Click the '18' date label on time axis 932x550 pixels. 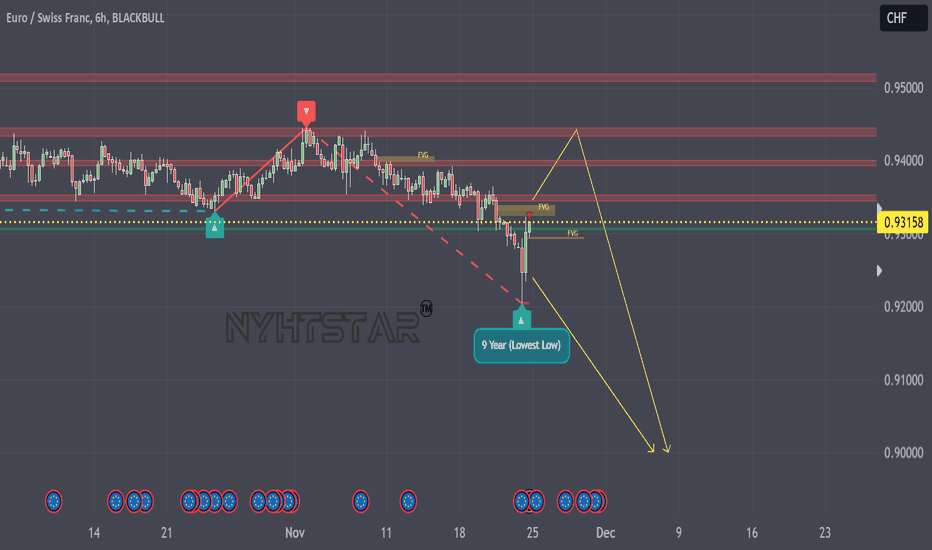[459, 533]
